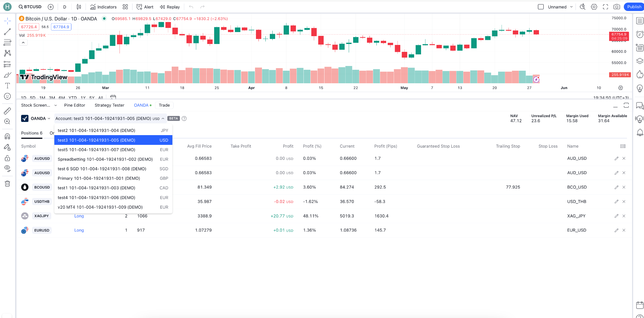The width and height of the screenshot is (644, 318).
Task: Open the Pine Editor tab
Action: pyautogui.click(x=75, y=105)
